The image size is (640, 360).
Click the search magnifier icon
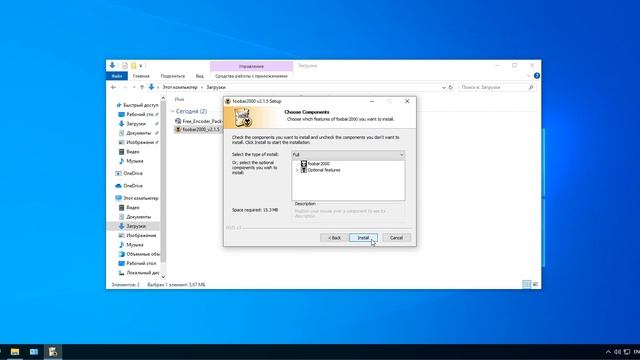531,87
